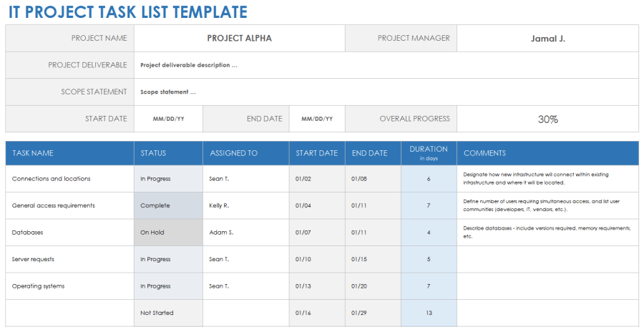The height and width of the screenshot is (327, 644).
Task: Click the scope statement text field
Action: (386, 92)
